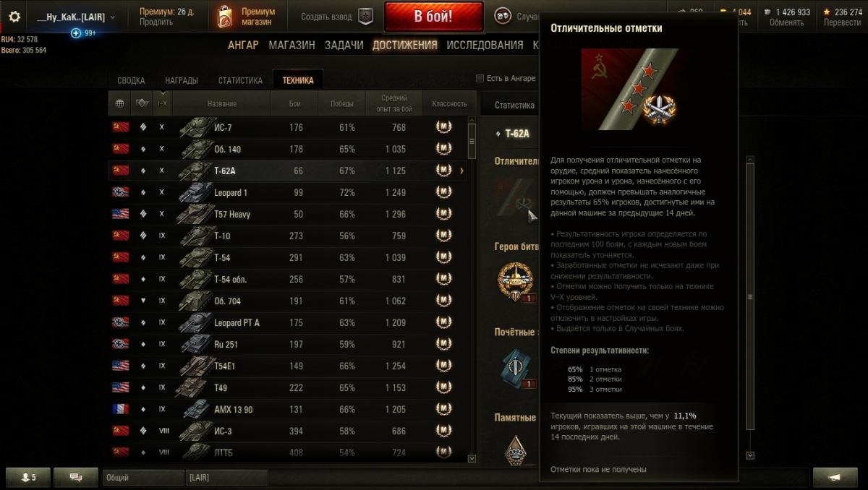The height and width of the screenshot is (490, 868).
Task: Expand the T-62A row arrow
Action: coord(461,171)
